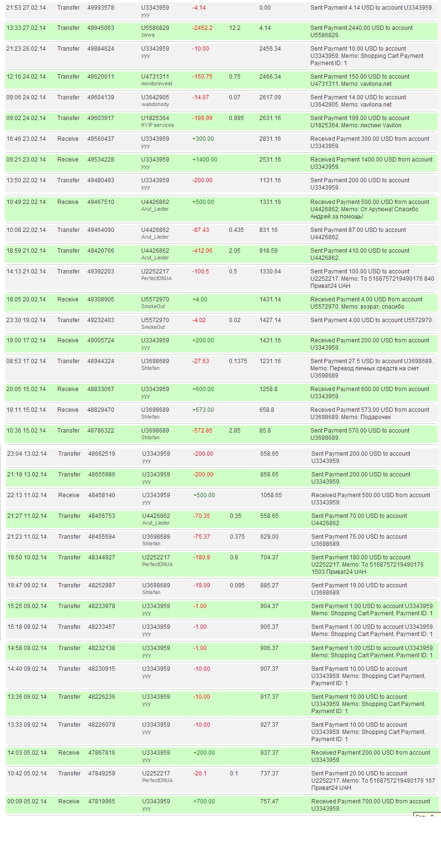Select the +700.00 amount

click(204, 801)
